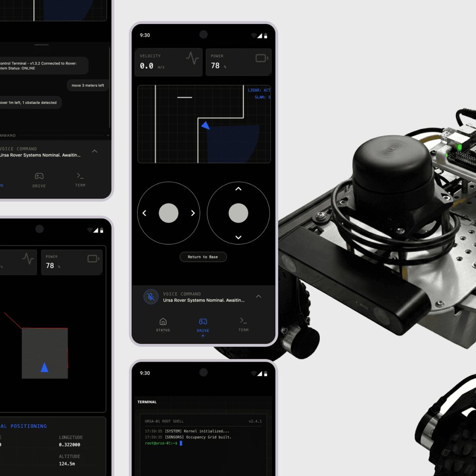Tap the battery icon on terminal screen
The image size is (476, 476).
coord(266,373)
